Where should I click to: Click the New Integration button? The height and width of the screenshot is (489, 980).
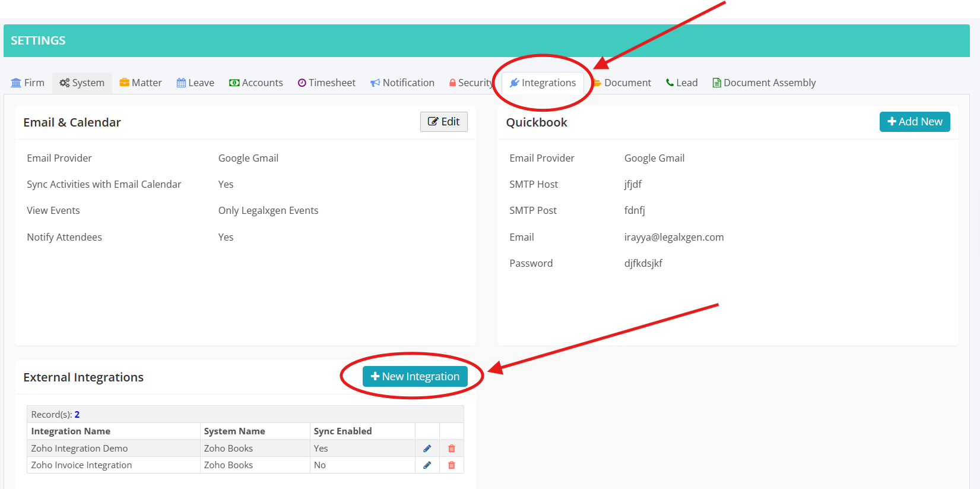(415, 377)
